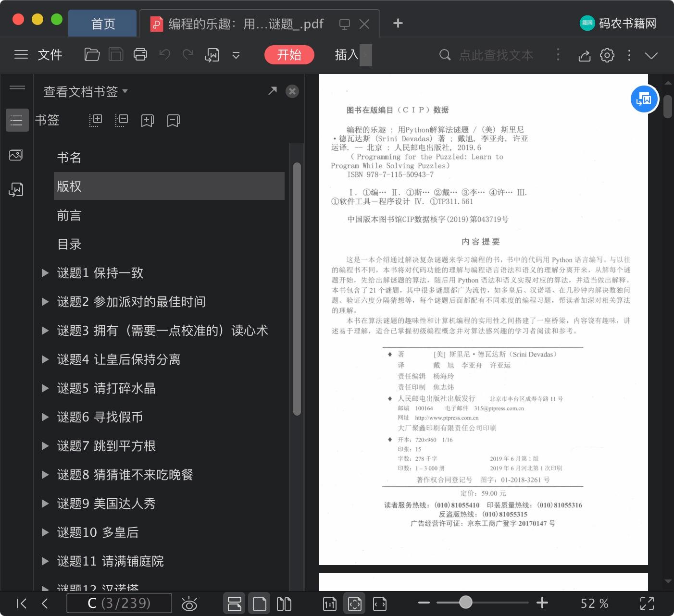Toggle eye protection mode icon
Viewport: 674px width, 616px height.
(189, 604)
